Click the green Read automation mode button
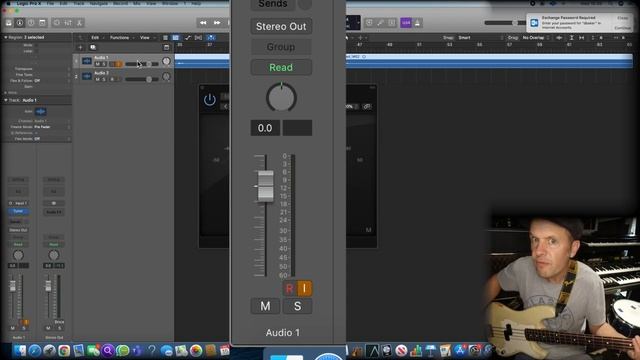 point(281,67)
